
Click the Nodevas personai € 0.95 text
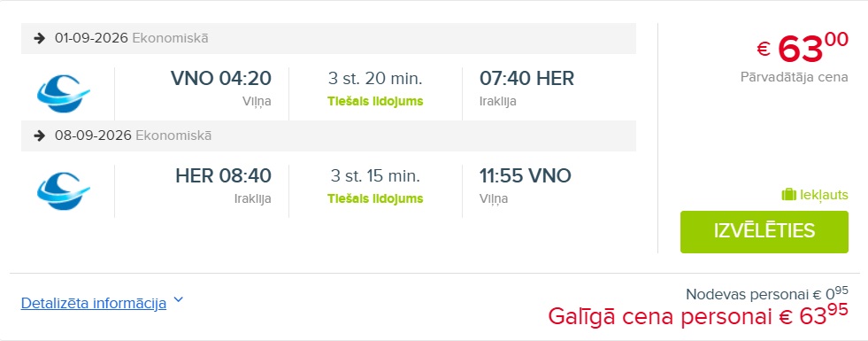pyautogui.click(x=767, y=293)
